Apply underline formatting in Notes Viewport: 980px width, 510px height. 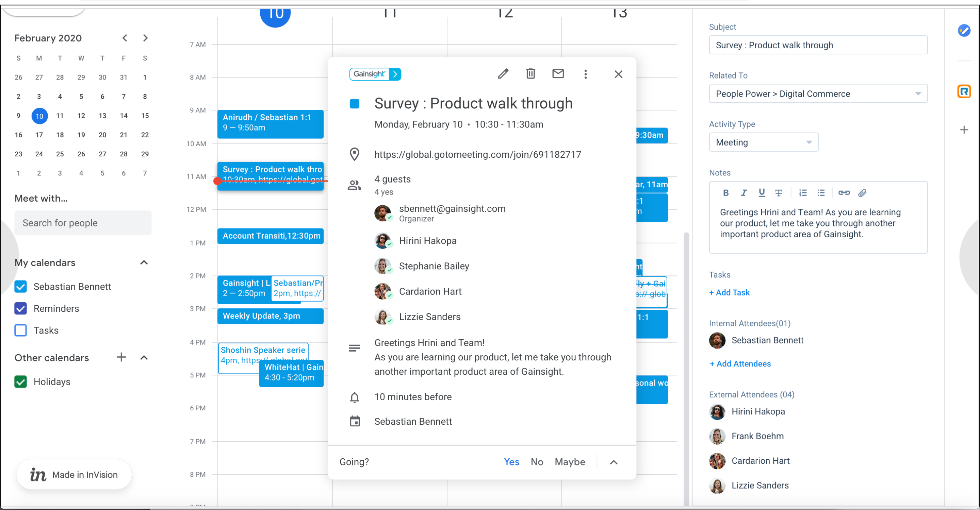coord(761,193)
